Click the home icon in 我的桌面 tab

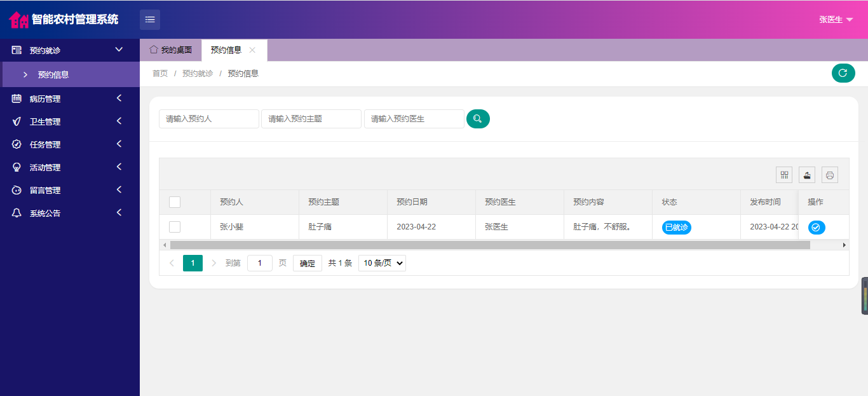[153, 50]
